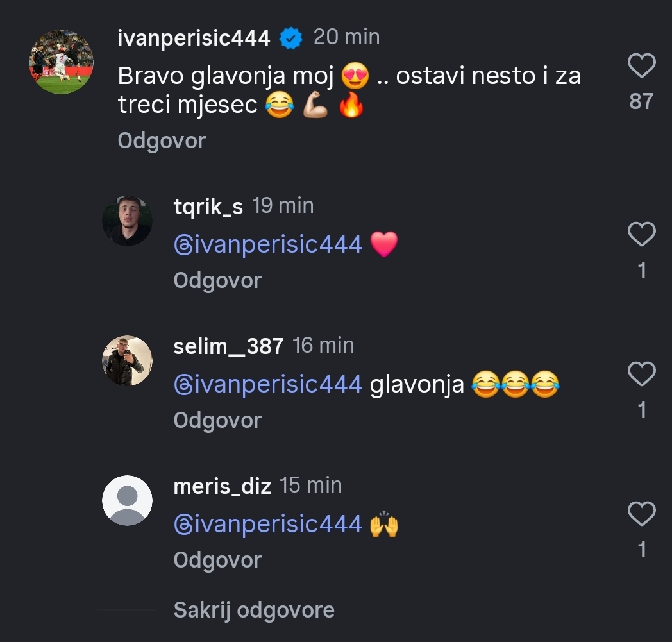Click @ivanperisic444 mention in tqrik_s's reply
Viewport: 672px width, 642px height.
click(268, 244)
